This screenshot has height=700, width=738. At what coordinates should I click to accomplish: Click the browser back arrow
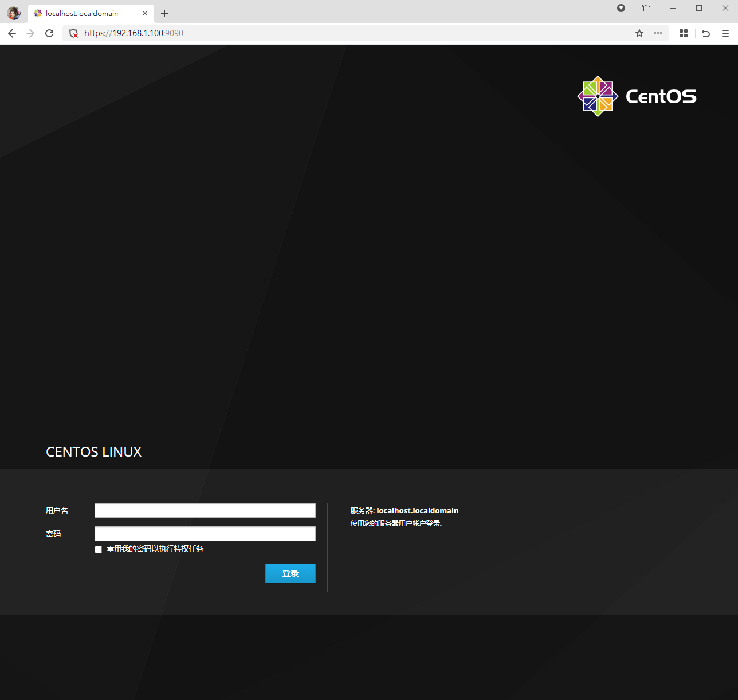click(12, 33)
